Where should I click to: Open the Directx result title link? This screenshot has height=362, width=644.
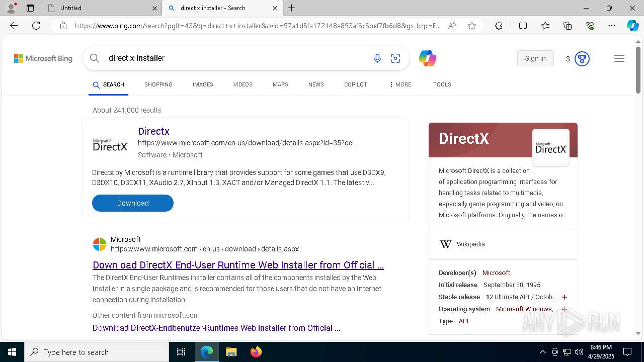click(153, 131)
